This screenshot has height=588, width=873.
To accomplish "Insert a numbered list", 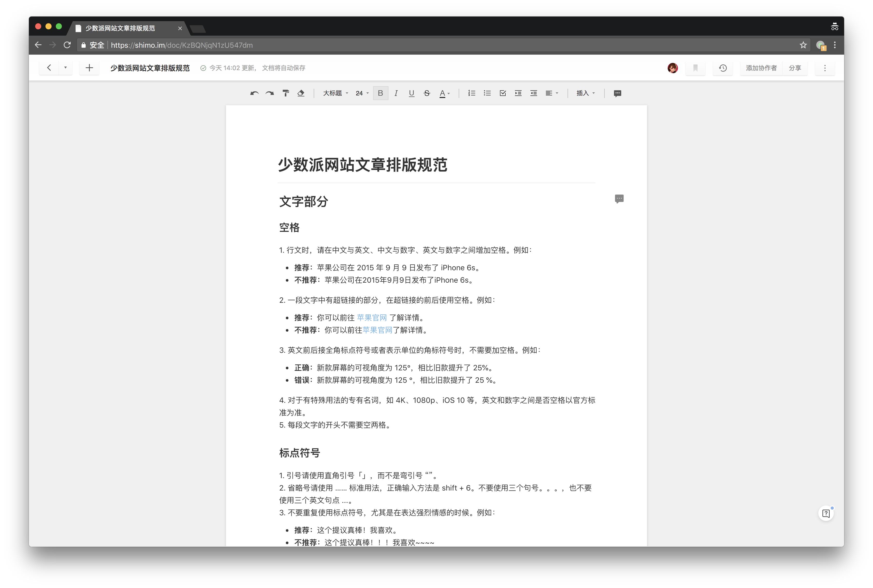I will (472, 93).
